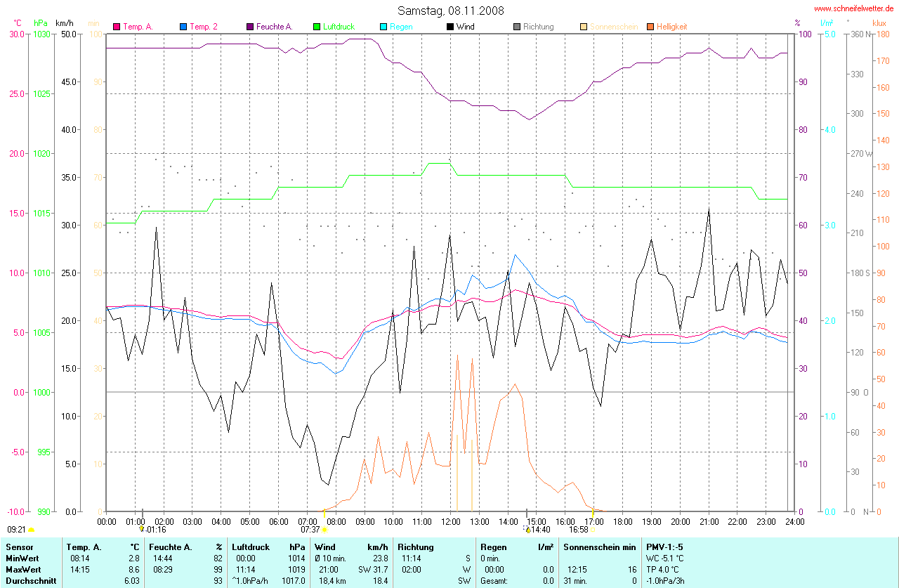Click the km/h axis unit label

click(65, 23)
